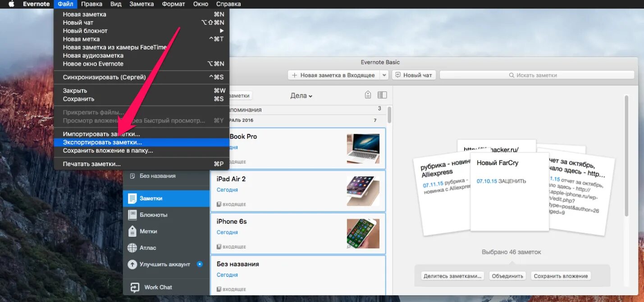Image resolution: width=644 pixels, height=302 pixels.
Task: Open the iPhone 6s note
Action: 298,233
